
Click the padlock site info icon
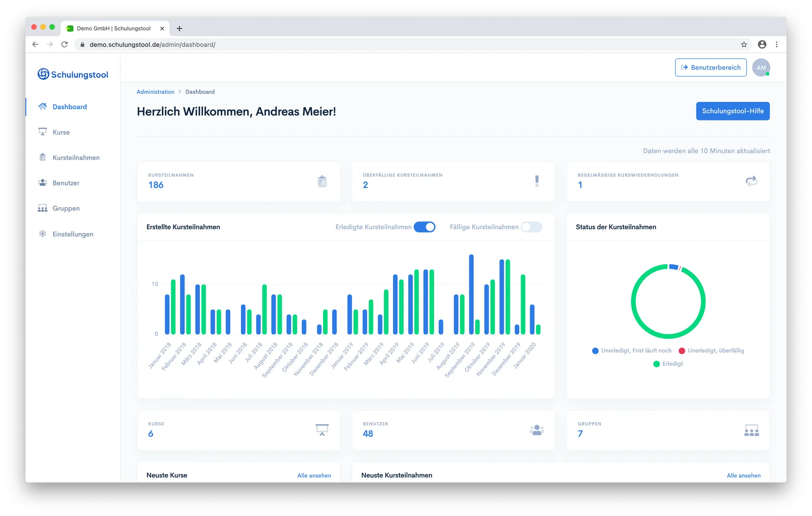point(82,45)
